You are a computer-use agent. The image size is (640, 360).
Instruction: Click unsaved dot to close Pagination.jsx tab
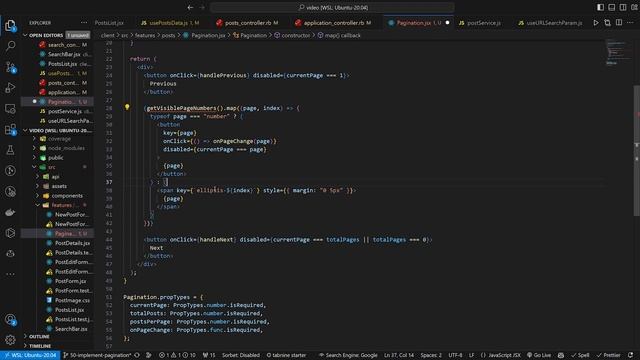point(447,23)
